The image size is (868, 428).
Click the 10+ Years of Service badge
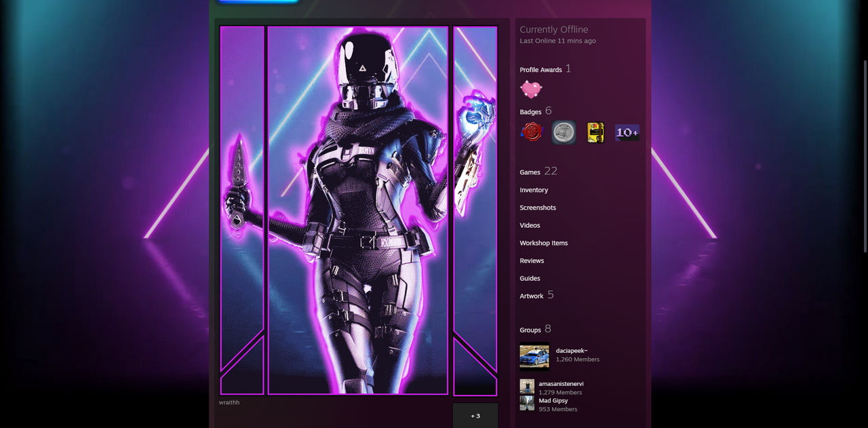coord(627,132)
